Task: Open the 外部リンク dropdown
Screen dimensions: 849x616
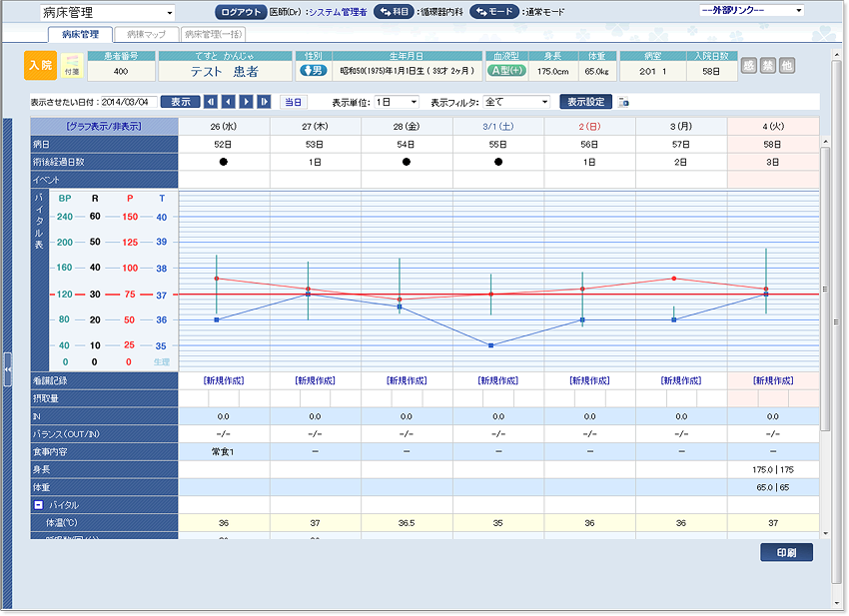Action: pos(751,10)
